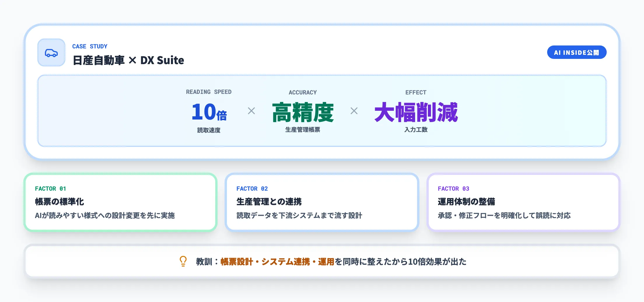
Task: Enable the FACTOR 01 card
Action: coord(120,202)
